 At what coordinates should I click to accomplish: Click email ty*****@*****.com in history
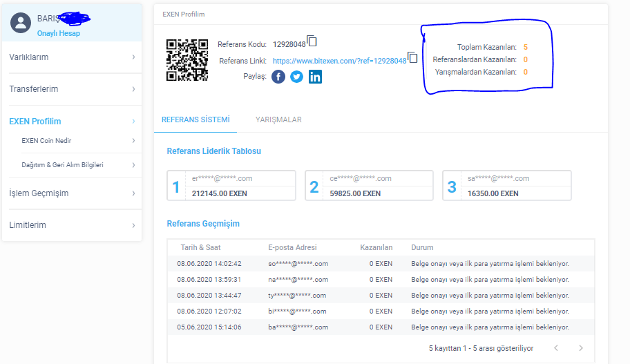click(297, 296)
